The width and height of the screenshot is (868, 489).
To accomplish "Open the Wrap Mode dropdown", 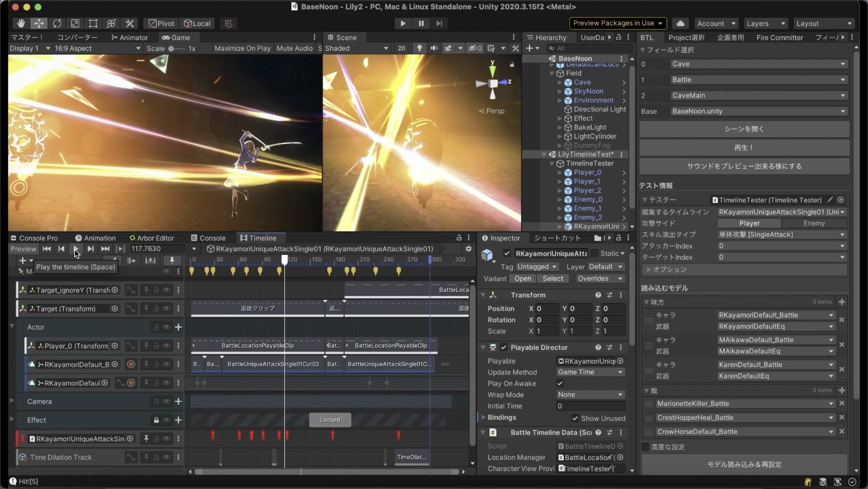I will 590,395.
